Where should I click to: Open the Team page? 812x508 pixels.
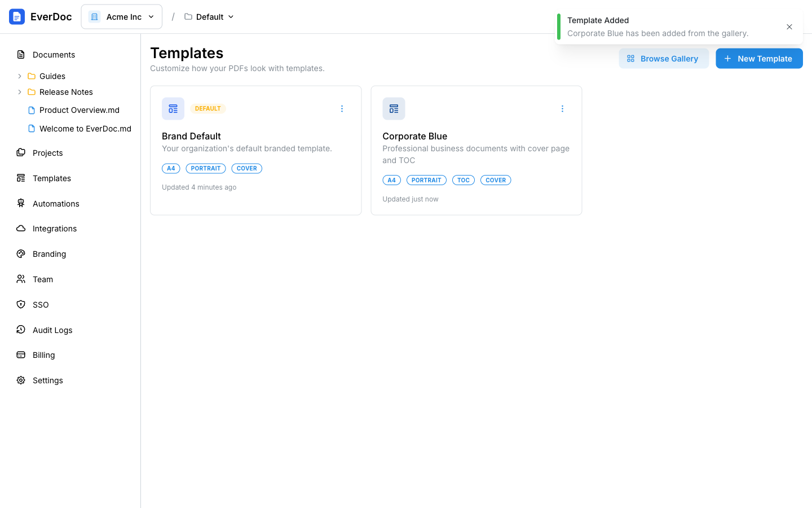point(43,279)
